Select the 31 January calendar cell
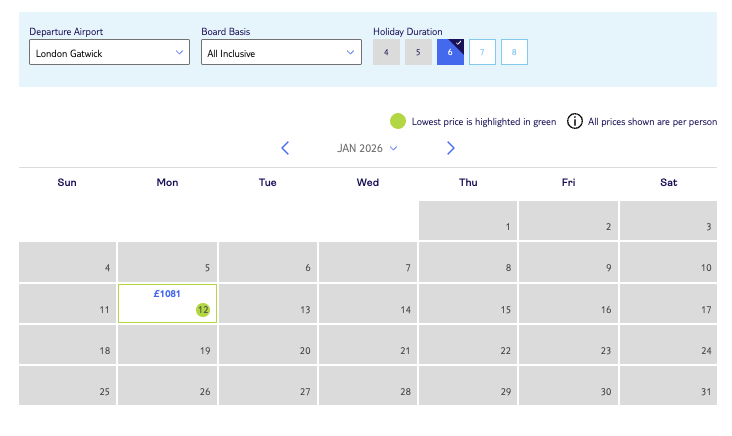732x436 pixels. pos(668,385)
